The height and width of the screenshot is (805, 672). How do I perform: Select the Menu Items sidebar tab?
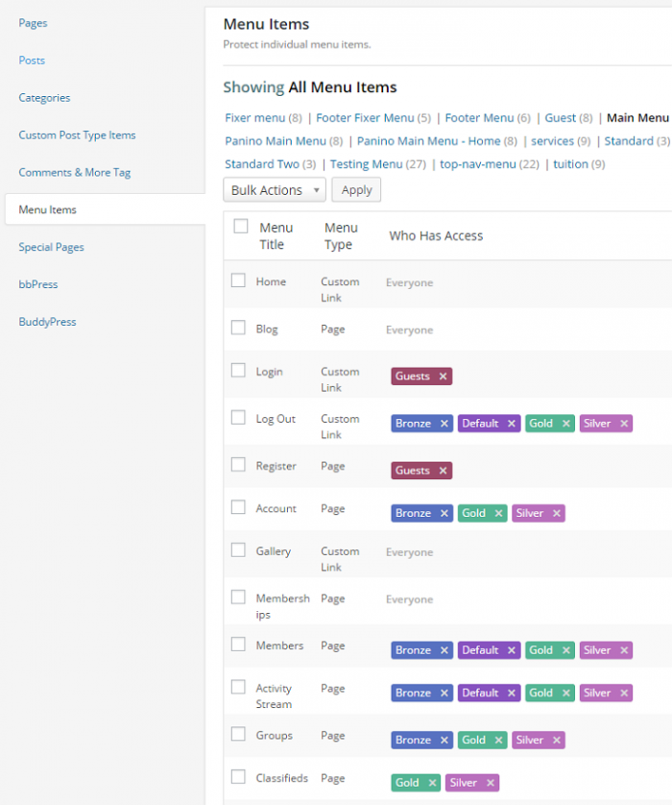click(106, 209)
